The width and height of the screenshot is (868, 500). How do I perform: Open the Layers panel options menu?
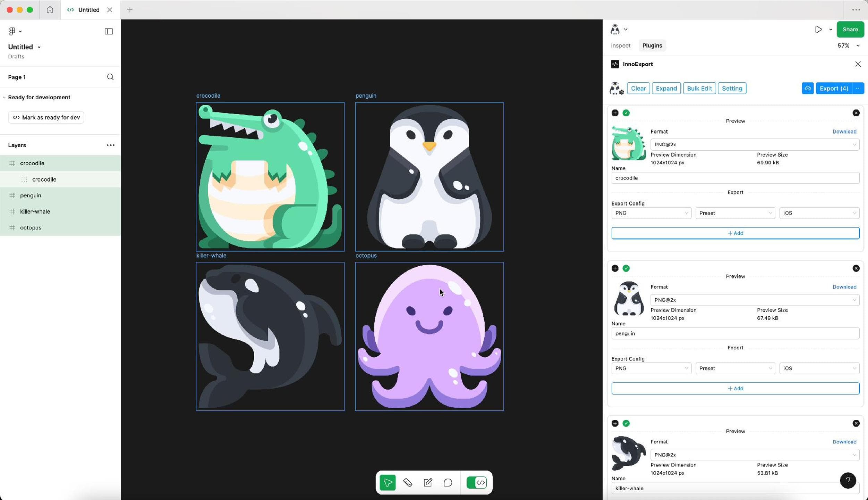[111, 145]
